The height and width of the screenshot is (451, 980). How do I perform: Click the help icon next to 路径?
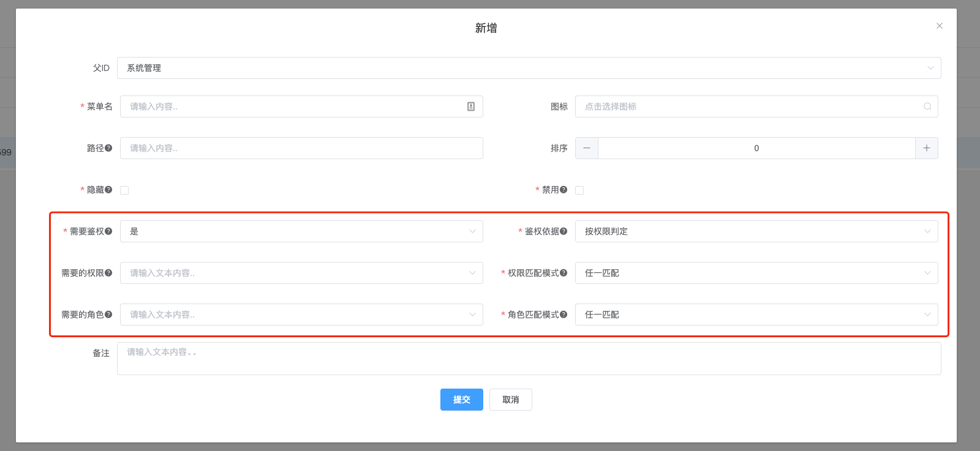pyautogui.click(x=108, y=148)
